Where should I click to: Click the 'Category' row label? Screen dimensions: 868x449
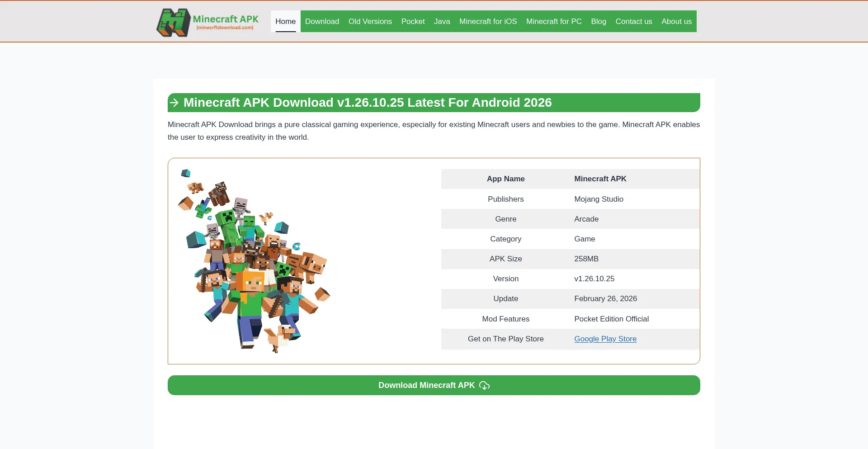pos(506,239)
